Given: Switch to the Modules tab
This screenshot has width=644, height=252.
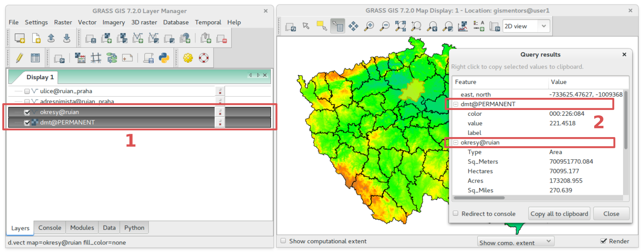Looking at the screenshot, I should pos(82,228).
